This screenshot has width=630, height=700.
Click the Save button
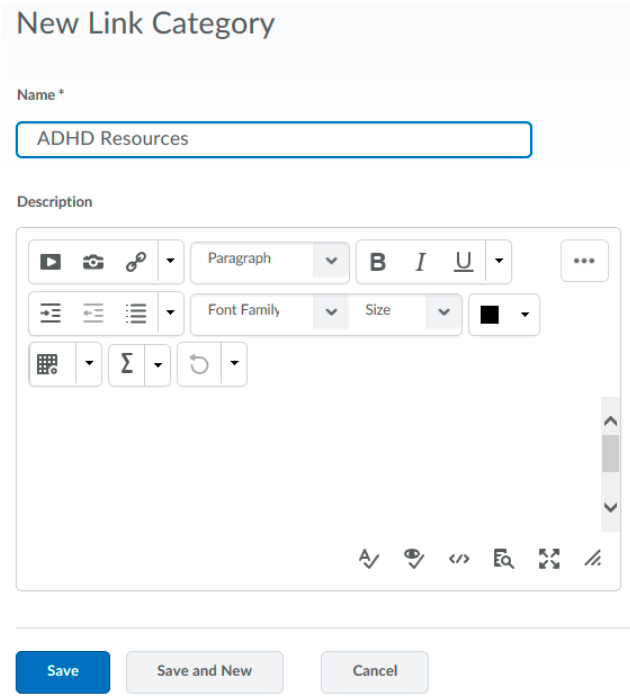[x=62, y=671]
